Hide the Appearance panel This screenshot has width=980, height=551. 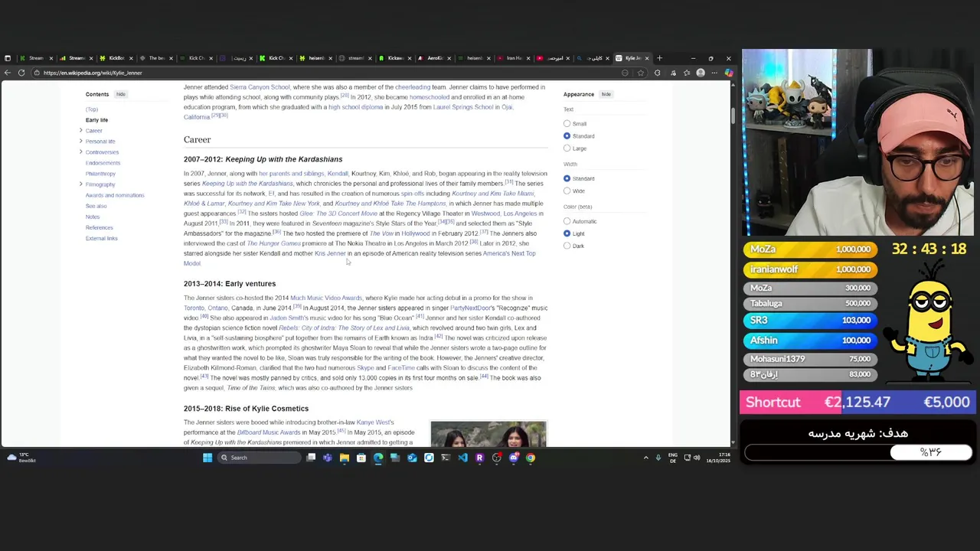coord(606,94)
